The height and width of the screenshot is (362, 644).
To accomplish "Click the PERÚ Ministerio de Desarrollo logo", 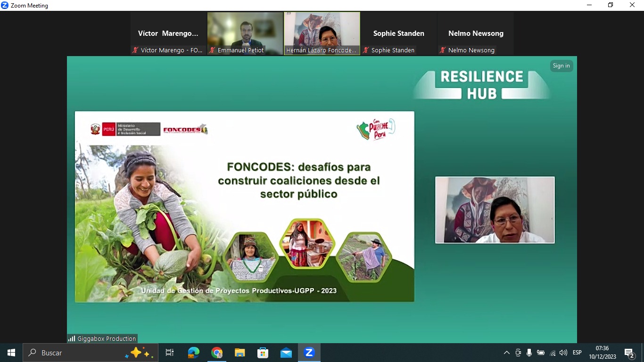I will point(125,129).
